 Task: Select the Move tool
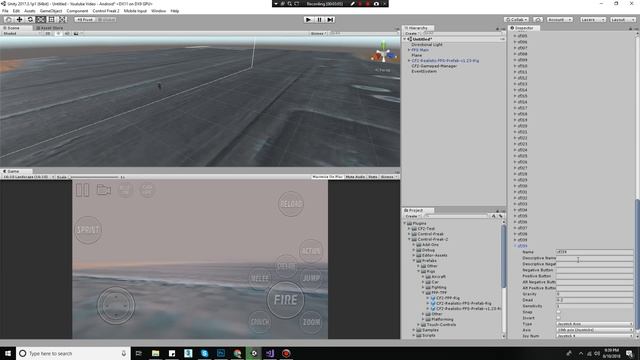point(19,20)
